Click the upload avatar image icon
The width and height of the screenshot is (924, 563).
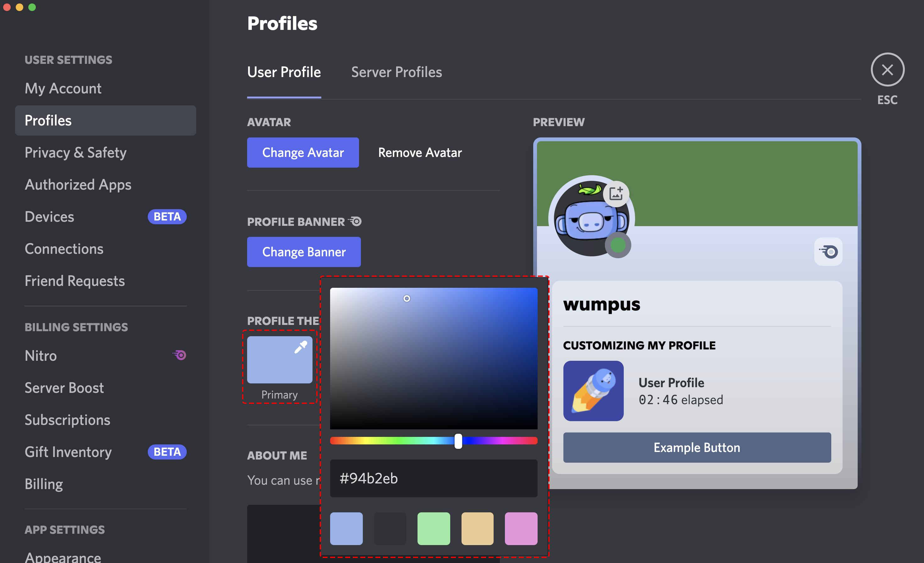(616, 194)
